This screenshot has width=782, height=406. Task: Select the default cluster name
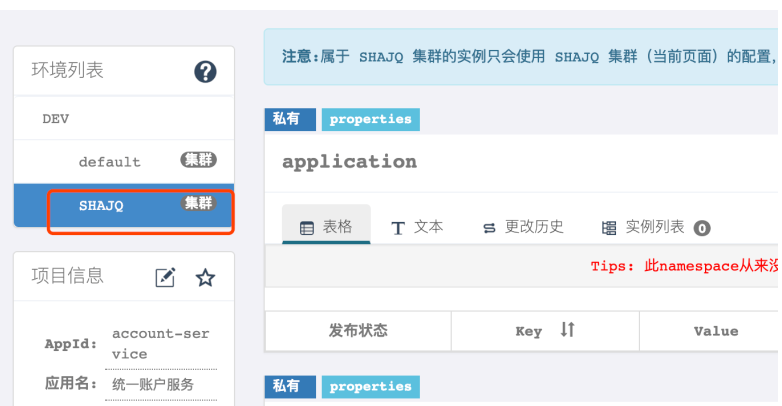coord(110,162)
